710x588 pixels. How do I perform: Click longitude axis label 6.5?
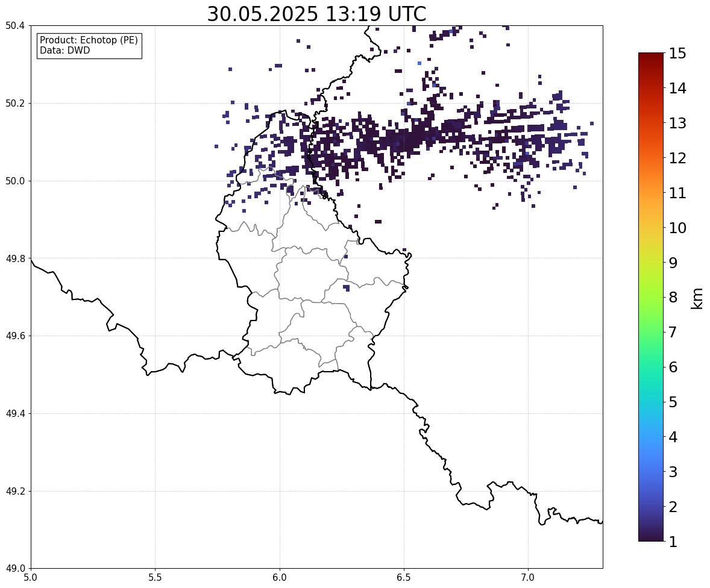pos(404,578)
